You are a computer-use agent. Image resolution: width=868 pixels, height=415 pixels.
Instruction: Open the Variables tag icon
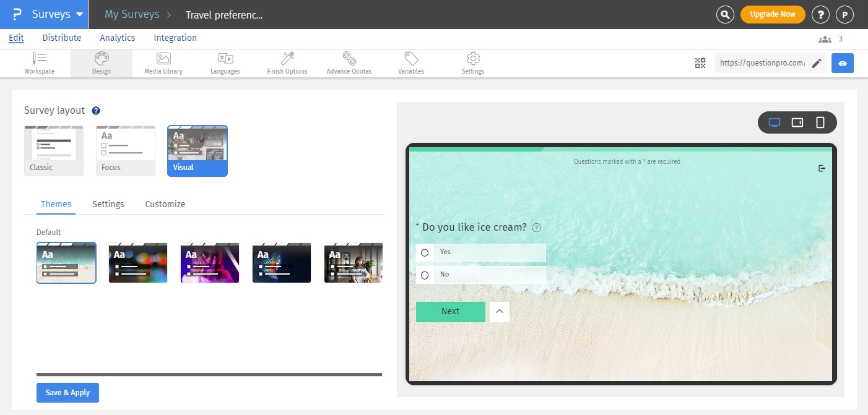(411, 63)
